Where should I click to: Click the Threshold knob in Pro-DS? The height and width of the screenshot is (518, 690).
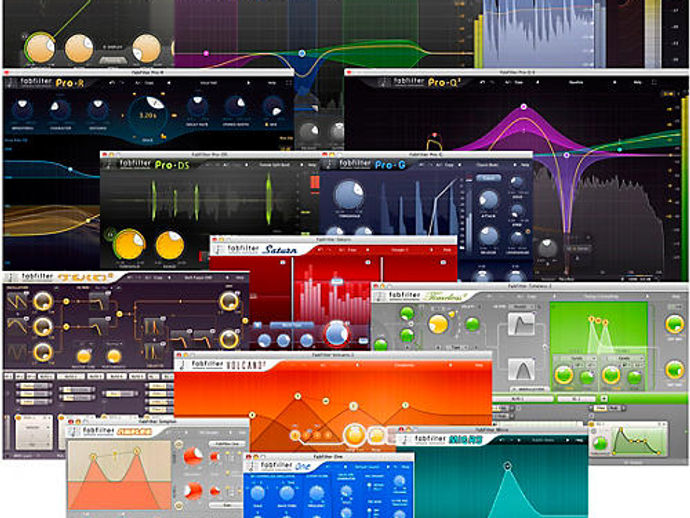pos(130,245)
